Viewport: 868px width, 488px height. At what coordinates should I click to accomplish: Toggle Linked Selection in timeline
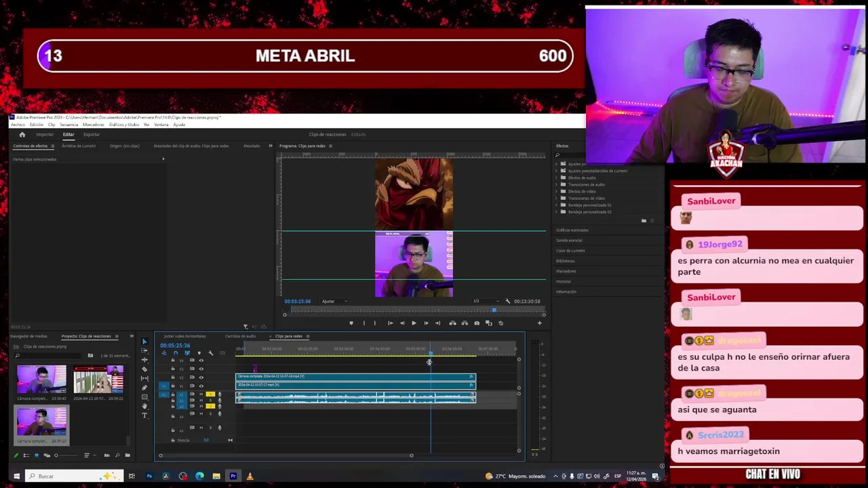pos(186,353)
